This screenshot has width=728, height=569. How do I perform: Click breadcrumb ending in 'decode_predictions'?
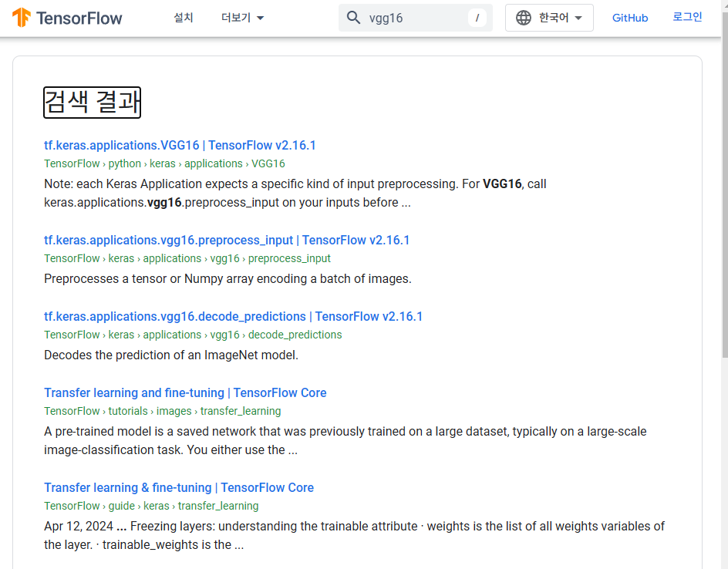tap(193, 335)
